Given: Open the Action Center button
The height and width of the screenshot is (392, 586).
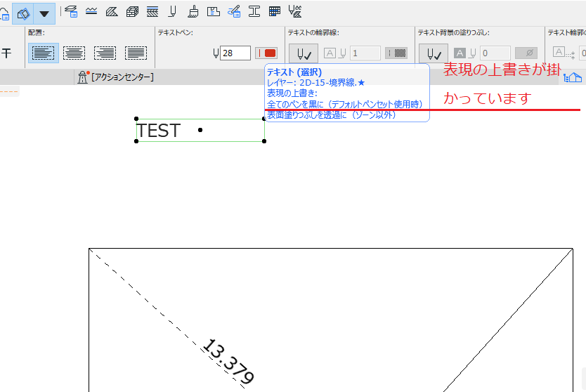Looking at the screenshot, I should tap(116, 77).
